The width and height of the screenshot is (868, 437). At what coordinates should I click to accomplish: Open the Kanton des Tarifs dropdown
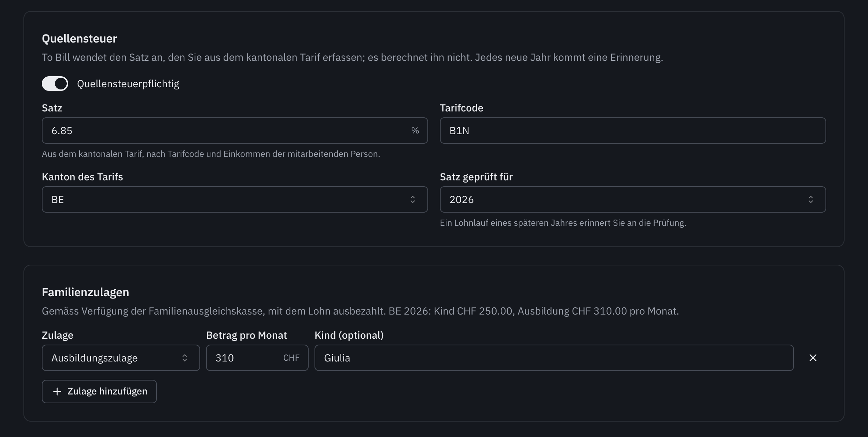pyautogui.click(x=235, y=199)
